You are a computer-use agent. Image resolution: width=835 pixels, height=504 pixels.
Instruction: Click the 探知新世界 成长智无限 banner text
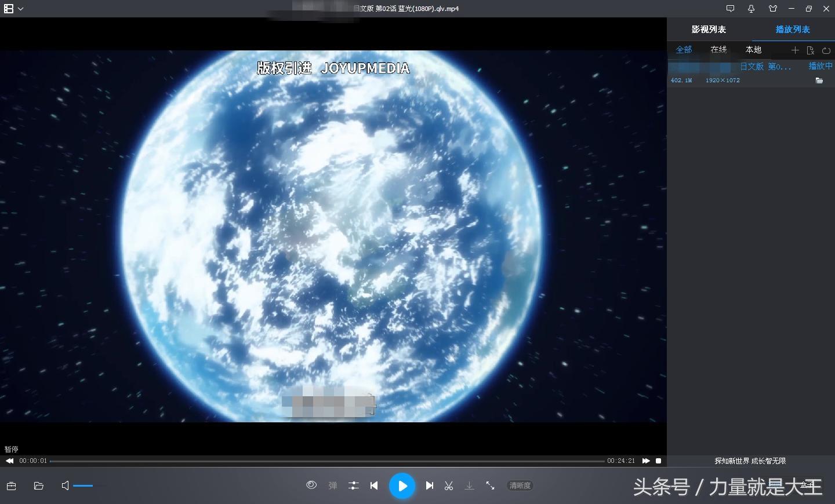(x=750, y=461)
